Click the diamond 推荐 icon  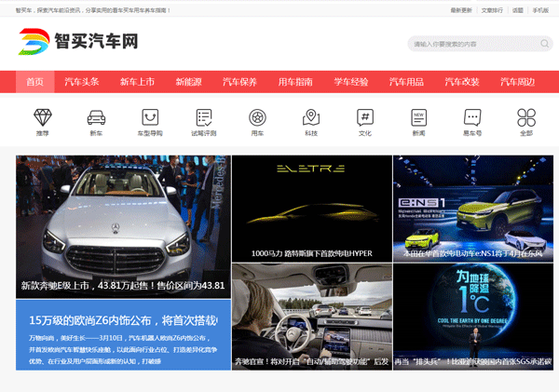(43, 117)
